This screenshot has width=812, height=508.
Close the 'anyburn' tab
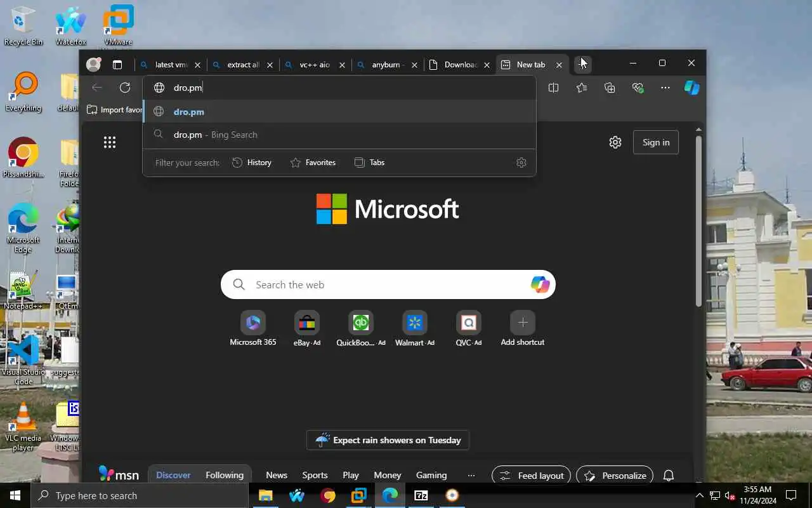[x=415, y=65]
